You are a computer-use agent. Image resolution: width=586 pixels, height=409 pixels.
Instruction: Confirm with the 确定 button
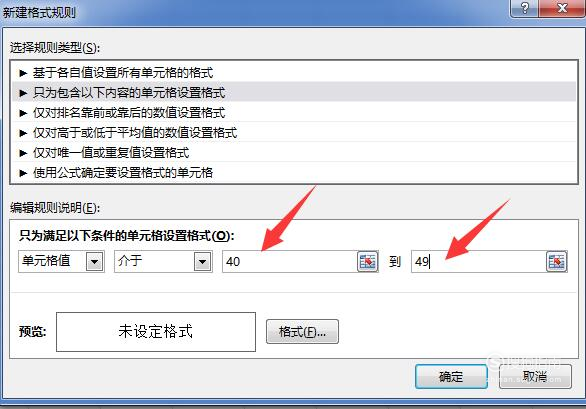[451, 376]
